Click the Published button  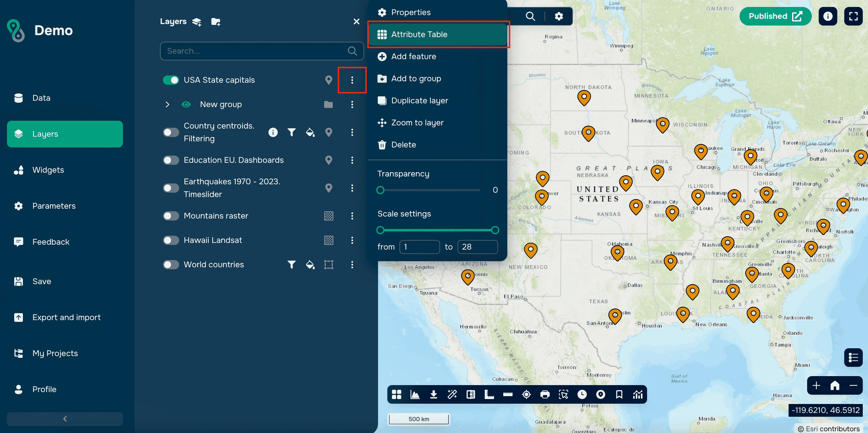click(x=775, y=16)
